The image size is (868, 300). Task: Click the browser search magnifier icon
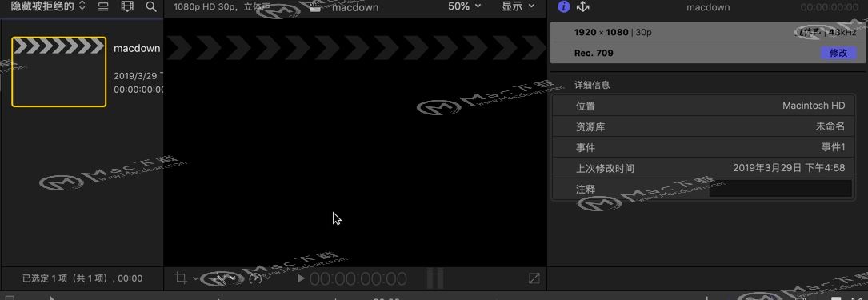(150, 6)
